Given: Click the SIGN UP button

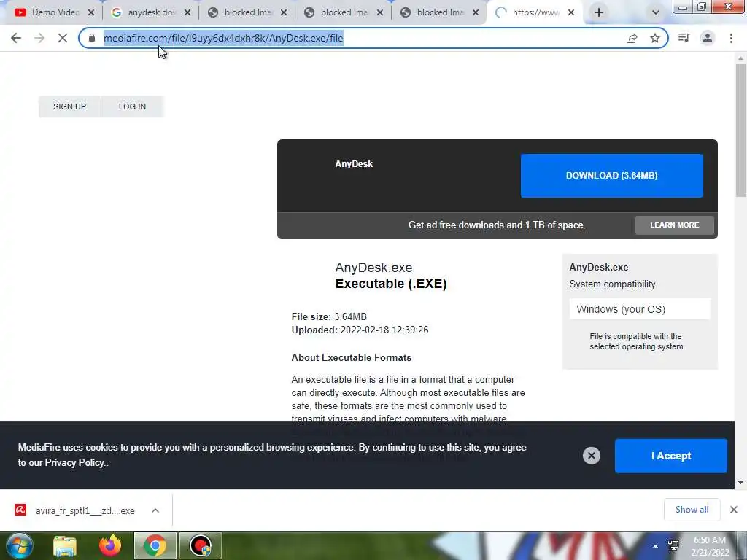Looking at the screenshot, I should coord(69,106).
